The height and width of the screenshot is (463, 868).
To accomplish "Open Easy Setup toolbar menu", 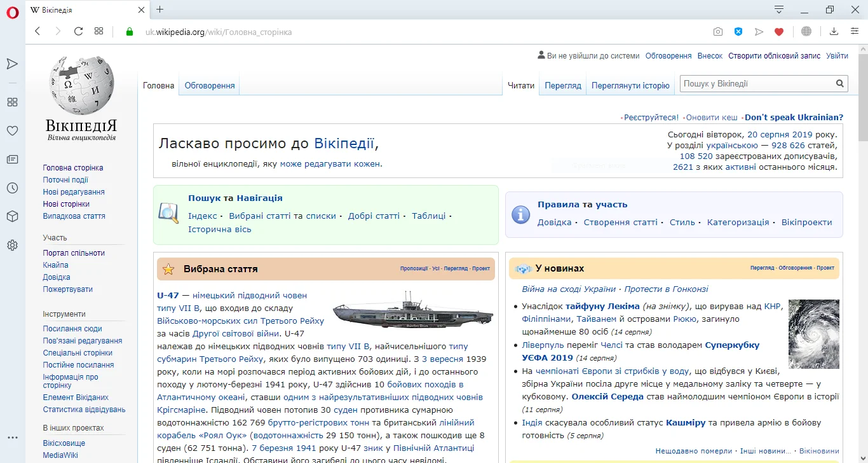I will (855, 31).
